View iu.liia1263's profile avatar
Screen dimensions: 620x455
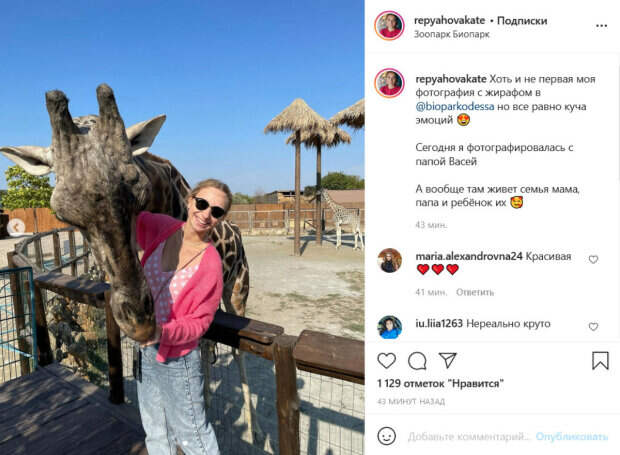click(x=389, y=327)
